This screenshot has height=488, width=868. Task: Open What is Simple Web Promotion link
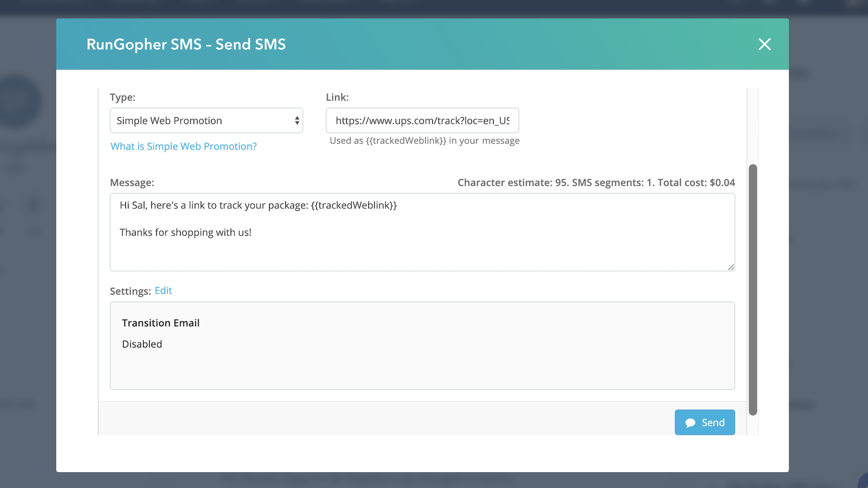point(183,146)
